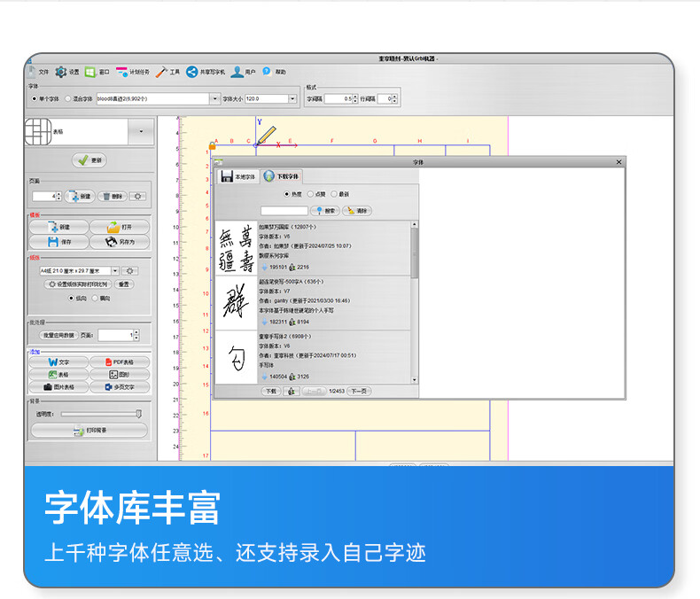Click font list scrollbar down arrow
This screenshot has width=700, height=599.
coord(415,380)
